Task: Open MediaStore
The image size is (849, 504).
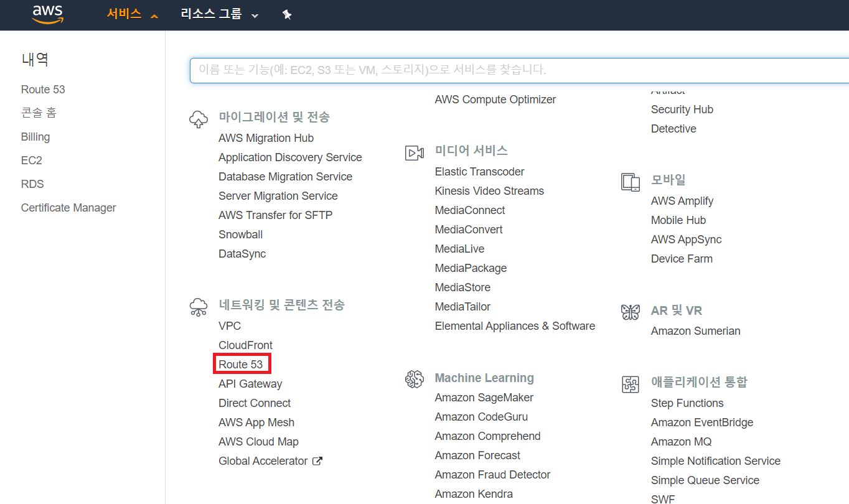Action: point(462,287)
